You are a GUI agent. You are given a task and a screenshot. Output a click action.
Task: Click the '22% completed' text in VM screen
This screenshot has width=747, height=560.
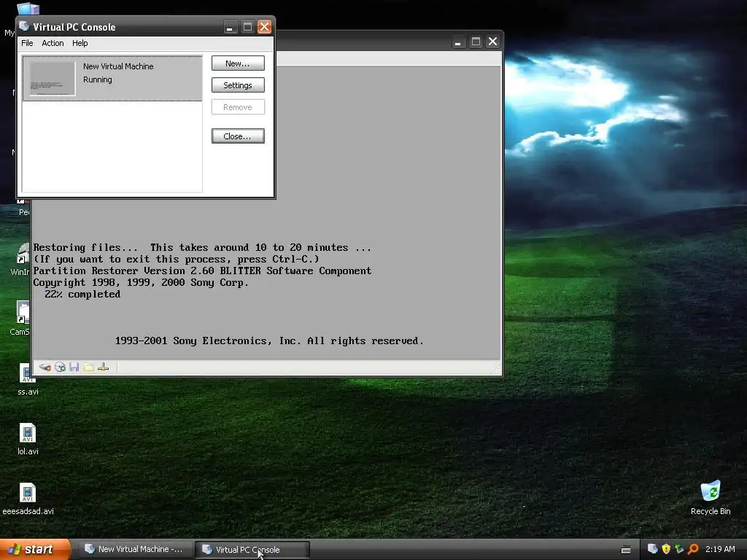82,295
